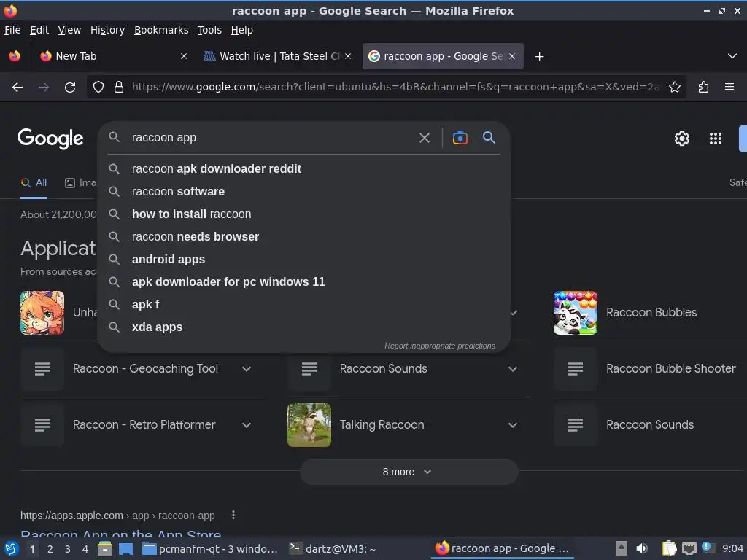The height and width of the screenshot is (560, 747).
Task: Select suggestion raccoon apk downloader reddit
Action: click(x=304, y=169)
